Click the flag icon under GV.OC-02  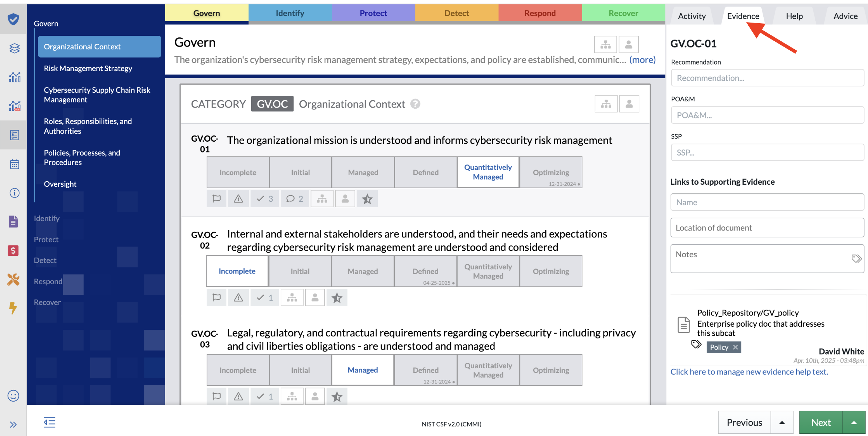[x=216, y=297]
